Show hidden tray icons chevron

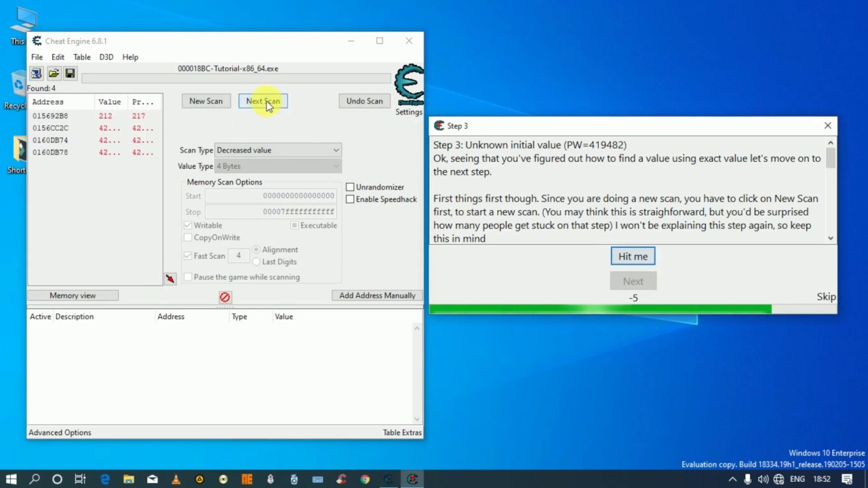pyautogui.click(x=732, y=479)
